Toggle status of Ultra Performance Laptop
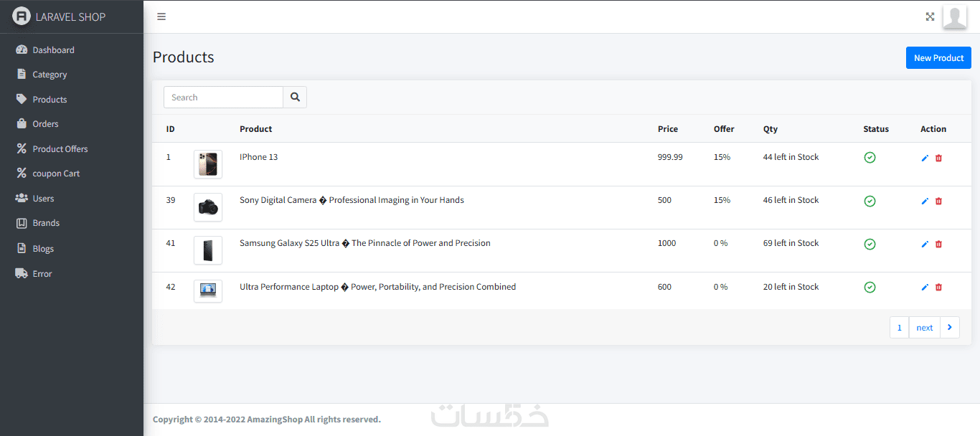Viewport: 980px width, 436px height. click(x=870, y=287)
